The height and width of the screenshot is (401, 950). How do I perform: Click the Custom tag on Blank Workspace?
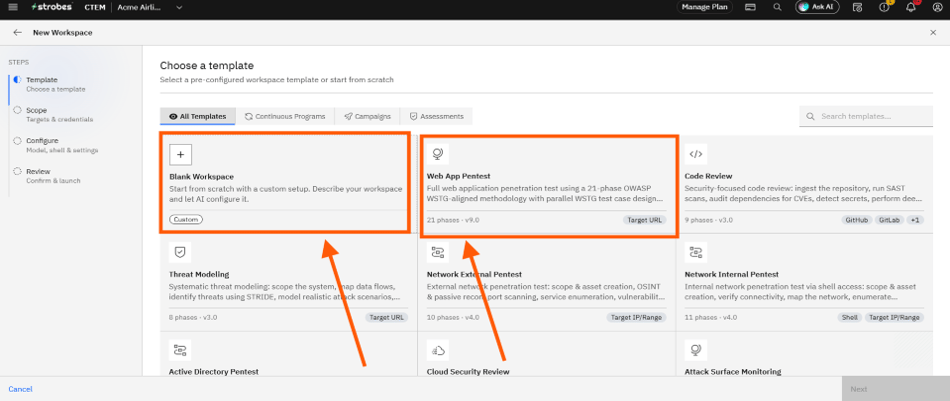point(186,219)
